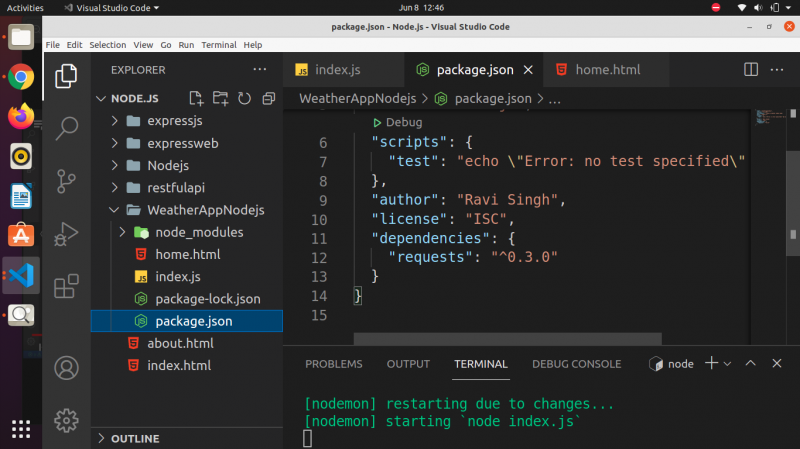Open Explorer views and more actions menu

tap(260, 69)
